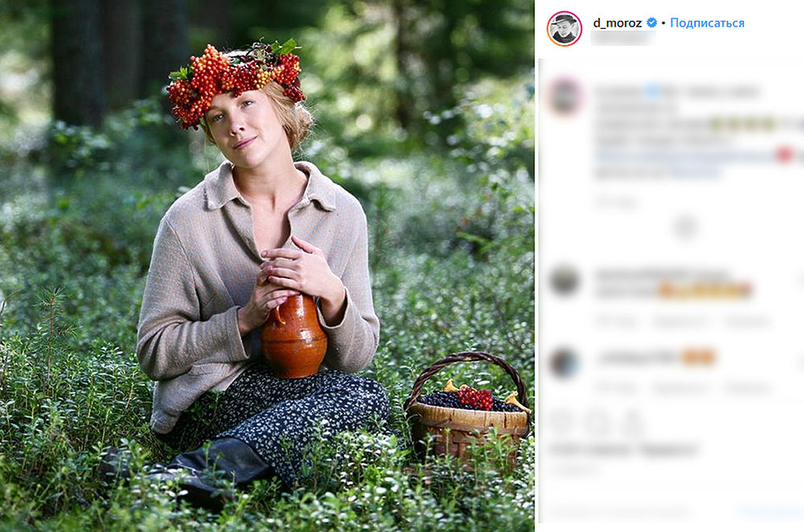Click the forest photo of the post
This screenshot has height=532, width=804.
267,265
